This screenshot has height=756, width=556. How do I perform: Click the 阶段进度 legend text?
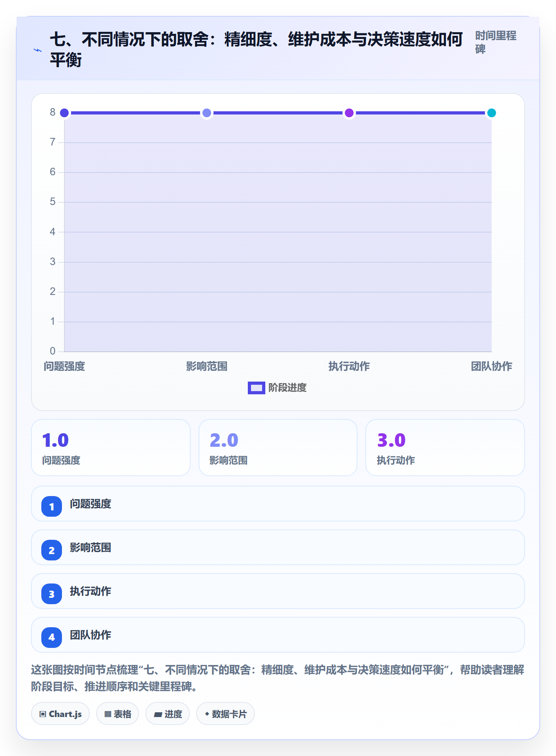click(288, 388)
